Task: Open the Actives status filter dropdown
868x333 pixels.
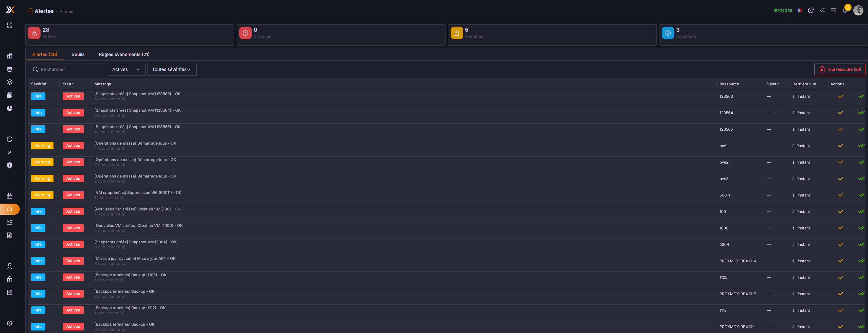Action: pyautogui.click(x=126, y=69)
